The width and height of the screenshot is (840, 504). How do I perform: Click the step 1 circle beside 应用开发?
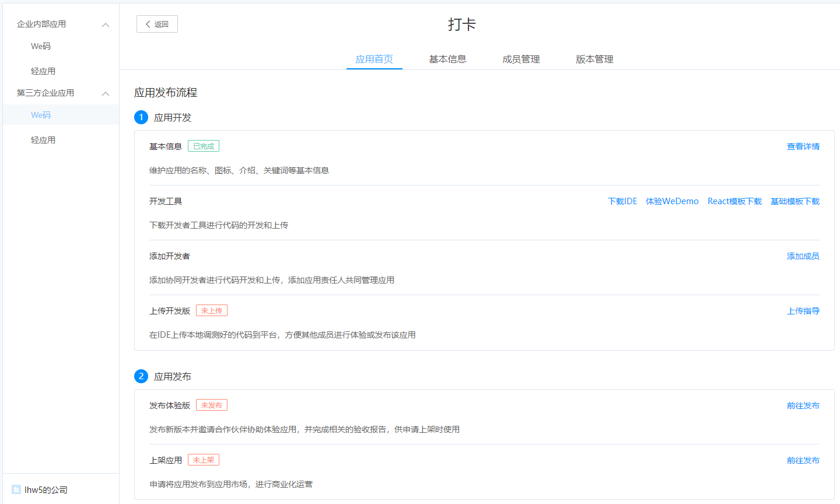(x=141, y=117)
